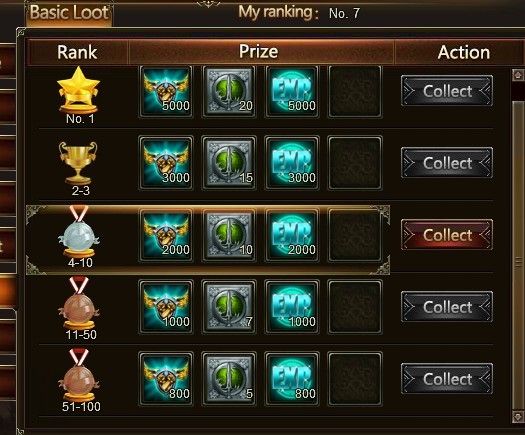This screenshot has height=435, width=525.
Task: Collect the highlighted 4-10 rank reward
Action: click(447, 235)
